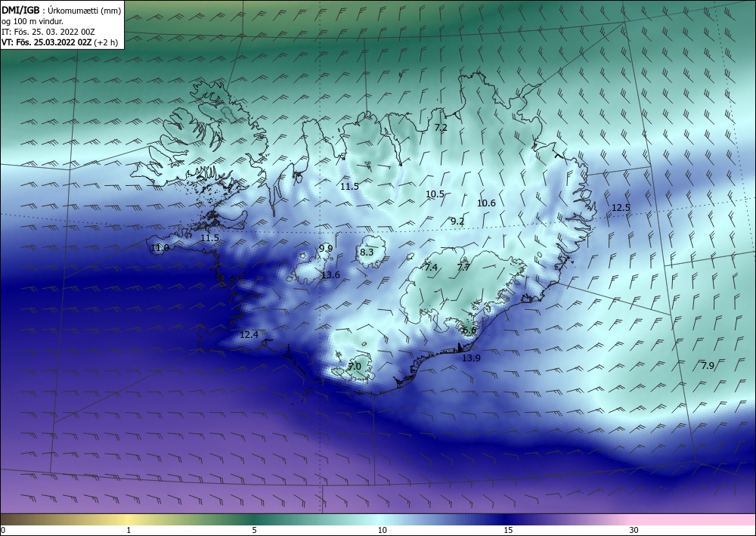Select the 7.7 value on Vatnajökull

point(463,268)
